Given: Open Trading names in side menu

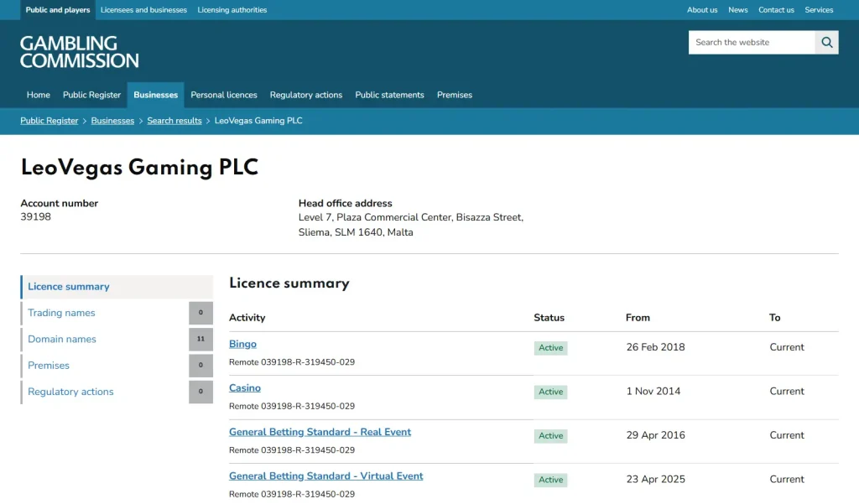Looking at the screenshot, I should pyautogui.click(x=61, y=313).
